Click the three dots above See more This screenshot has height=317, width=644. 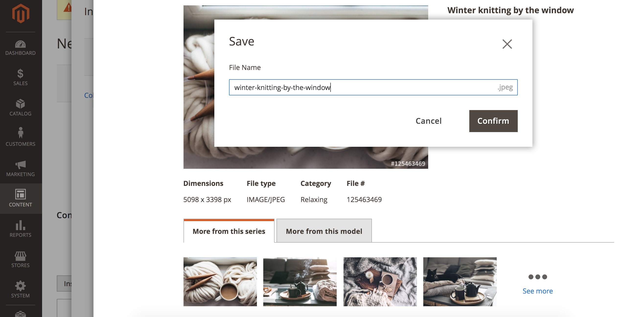click(538, 277)
